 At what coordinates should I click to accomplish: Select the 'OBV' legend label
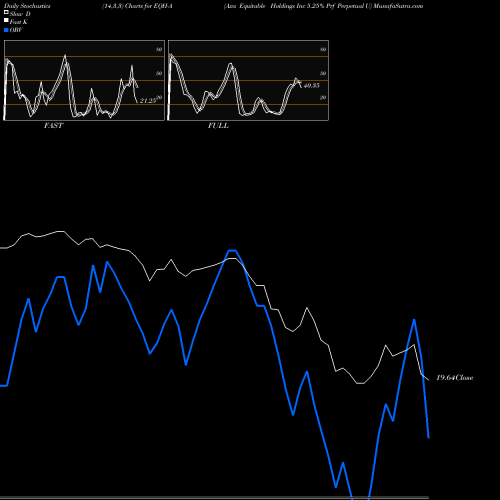click(16, 30)
